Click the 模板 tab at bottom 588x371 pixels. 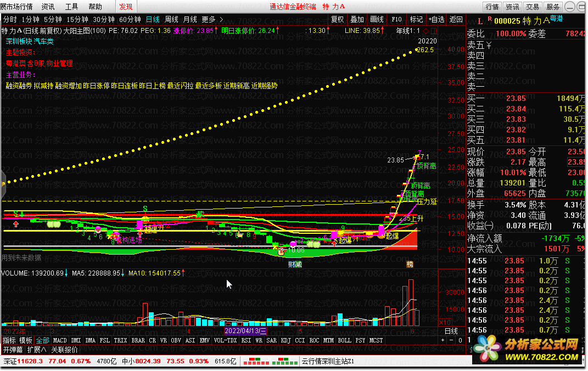[x=25, y=340]
